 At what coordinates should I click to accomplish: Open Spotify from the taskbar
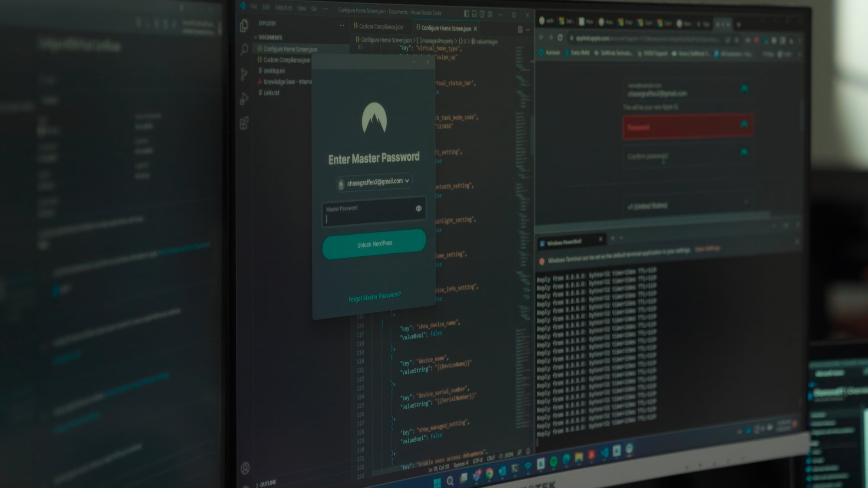(x=553, y=462)
